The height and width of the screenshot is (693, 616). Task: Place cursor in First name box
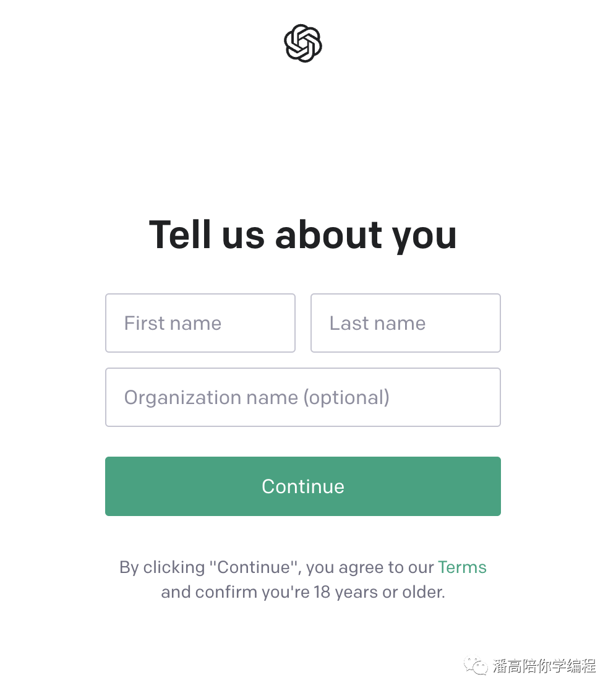tap(200, 323)
